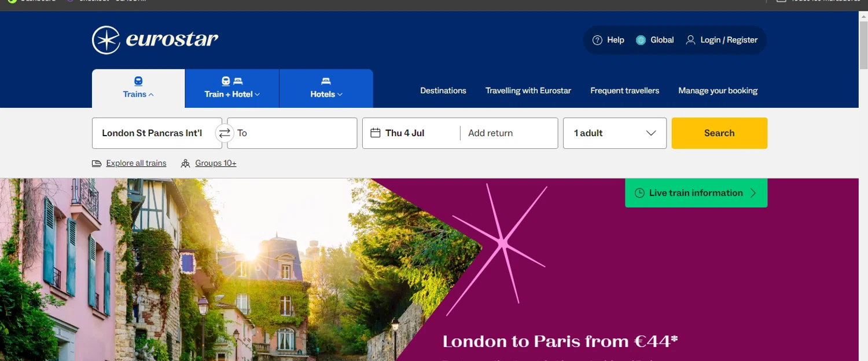Open Explore all trains link
The height and width of the screenshot is (361, 868).
(x=136, y=163)
